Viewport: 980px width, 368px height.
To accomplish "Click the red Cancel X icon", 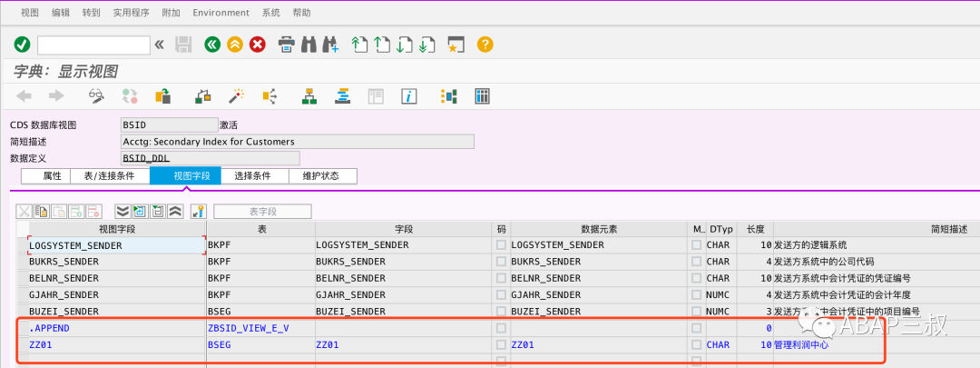I will pyautogui.click(x=258, y=45).
